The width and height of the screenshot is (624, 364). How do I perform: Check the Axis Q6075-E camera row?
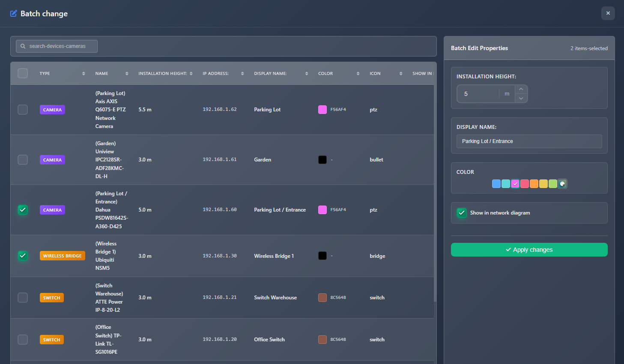[x=23, y=109]
